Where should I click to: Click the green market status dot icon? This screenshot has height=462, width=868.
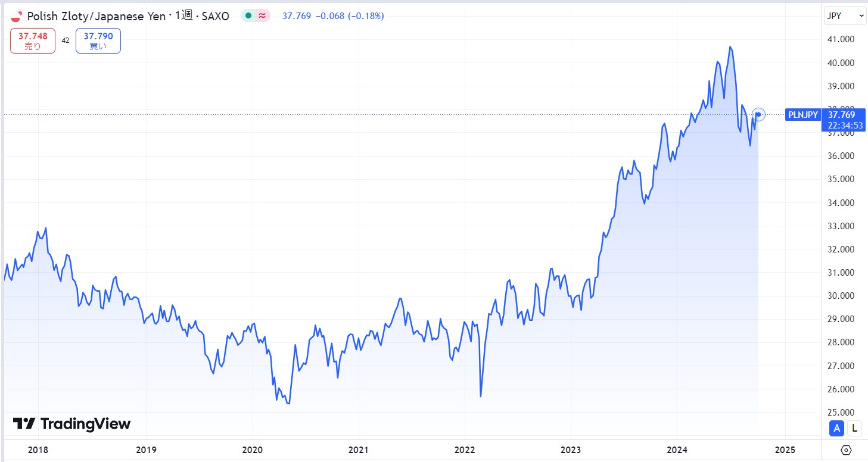point(248,16)
